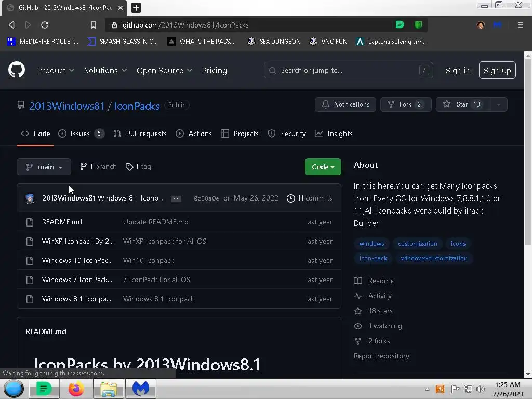
Task: Open the green note extension icon
Action: pos(400,24)
